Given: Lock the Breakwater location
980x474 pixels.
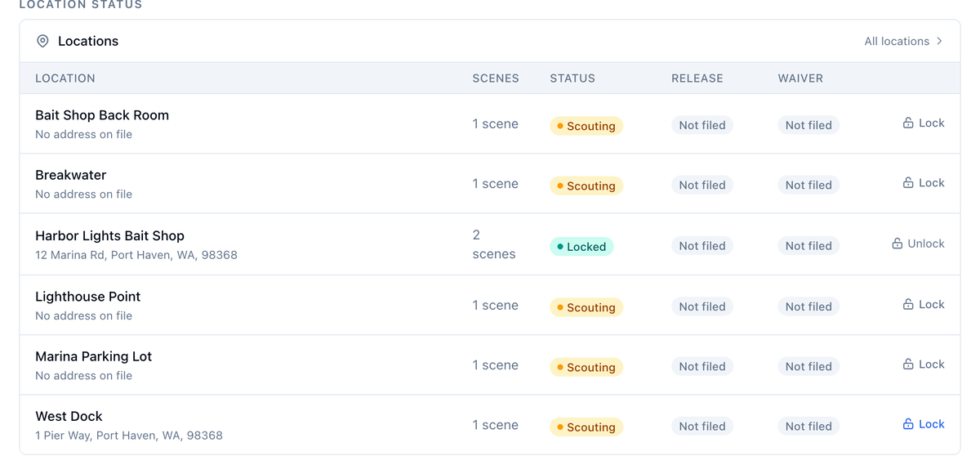Looking at the screenshot, I should pyautogui.click(x=923, y=183).
